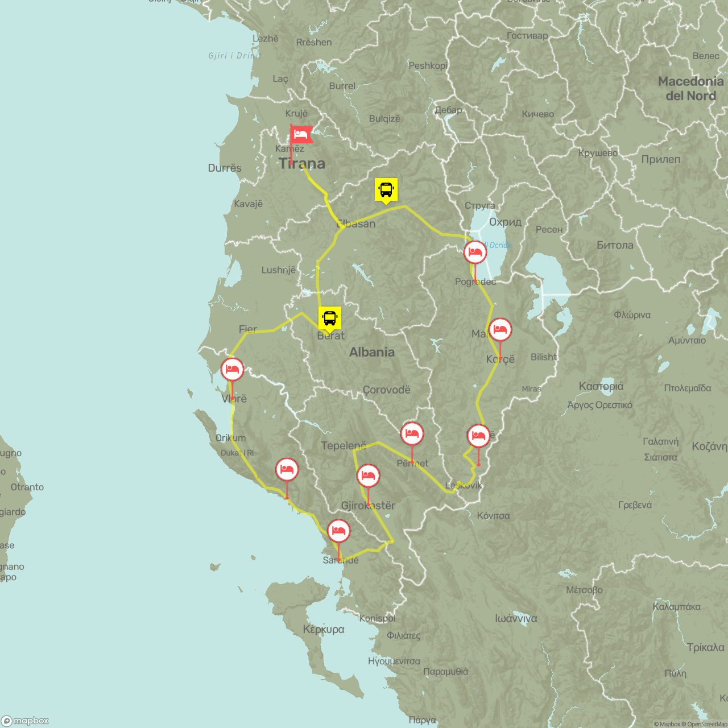Click the red flag marker at Tirana

coord(301,135)
